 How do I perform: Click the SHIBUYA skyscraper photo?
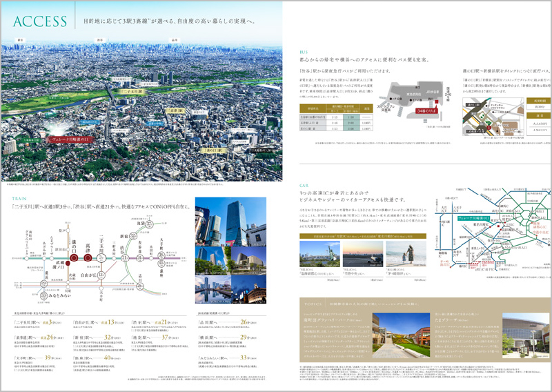tap(230, 222)
